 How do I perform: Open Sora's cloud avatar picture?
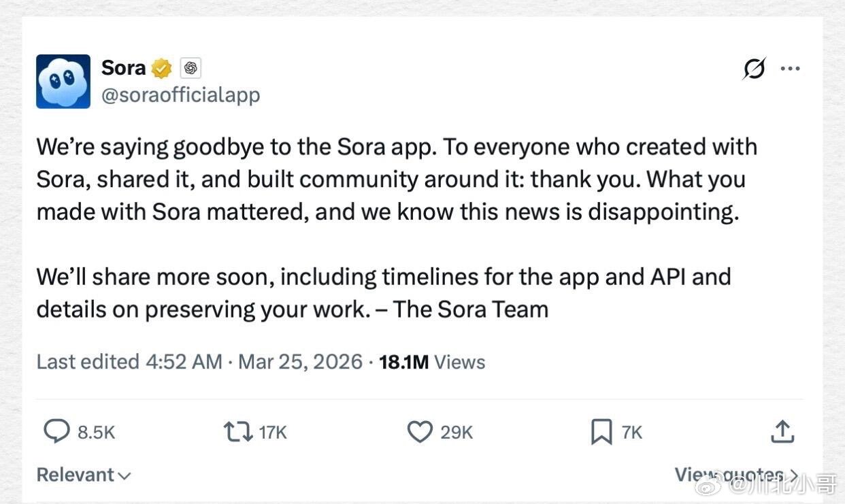coord(63,82)
